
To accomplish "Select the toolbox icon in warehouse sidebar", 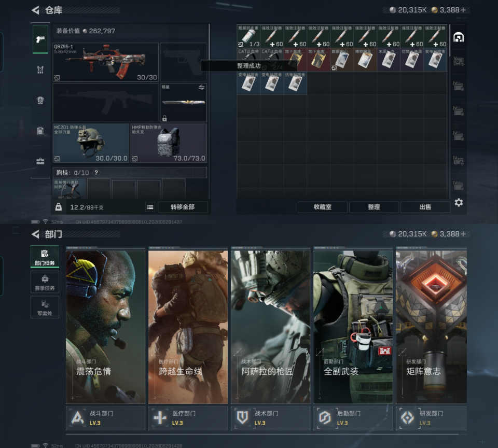I will click(40, 161).
